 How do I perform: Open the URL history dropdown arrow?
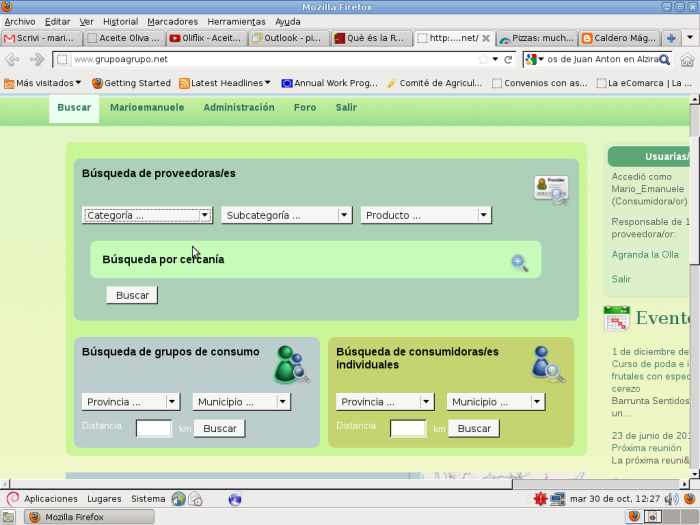tap(495, 59)
